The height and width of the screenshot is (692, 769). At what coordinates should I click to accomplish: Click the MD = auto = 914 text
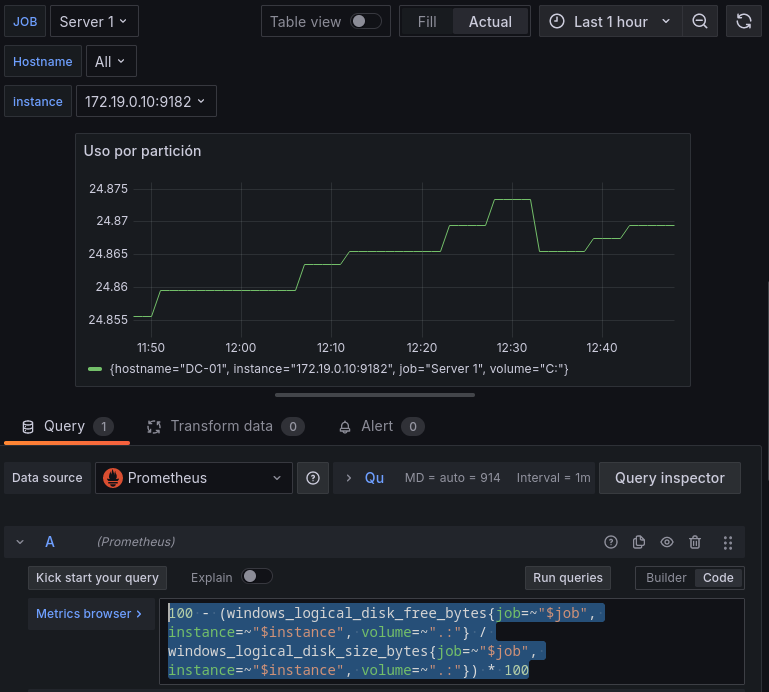click(x=452, y=478)
